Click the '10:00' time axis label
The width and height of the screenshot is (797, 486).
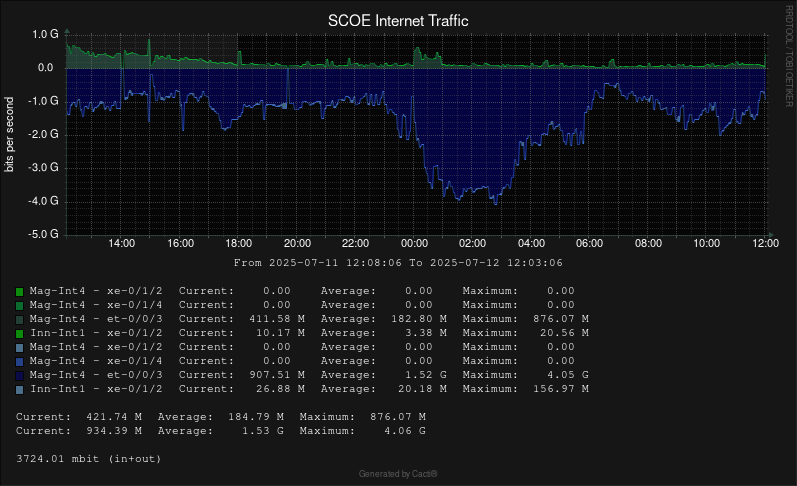[707, 244]
